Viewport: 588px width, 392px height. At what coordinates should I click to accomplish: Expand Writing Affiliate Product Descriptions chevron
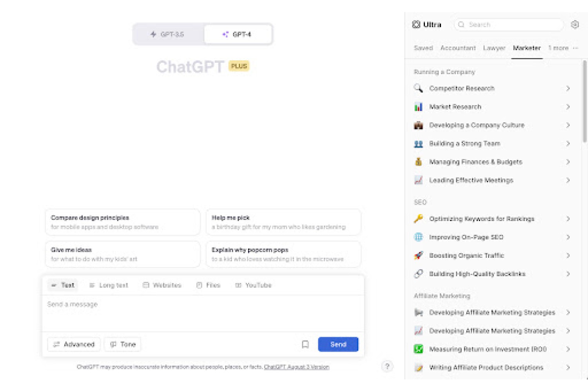tap(568, 368)
